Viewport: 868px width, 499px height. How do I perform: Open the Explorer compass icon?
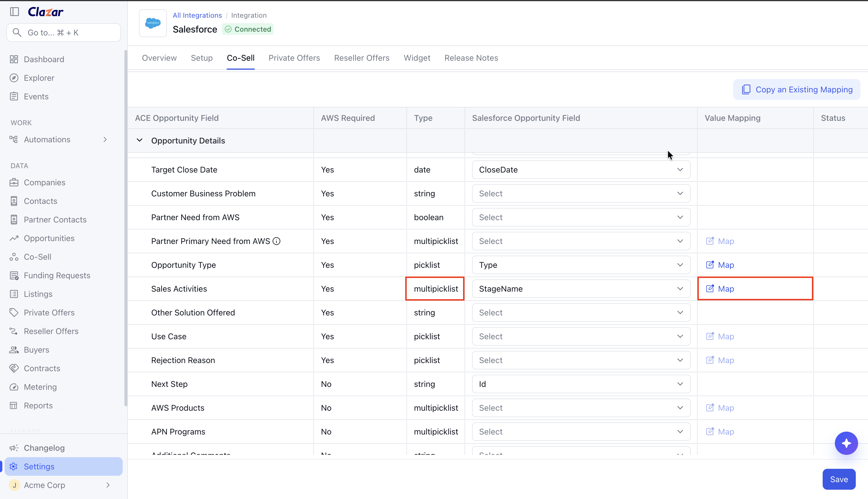pos(14,78)
